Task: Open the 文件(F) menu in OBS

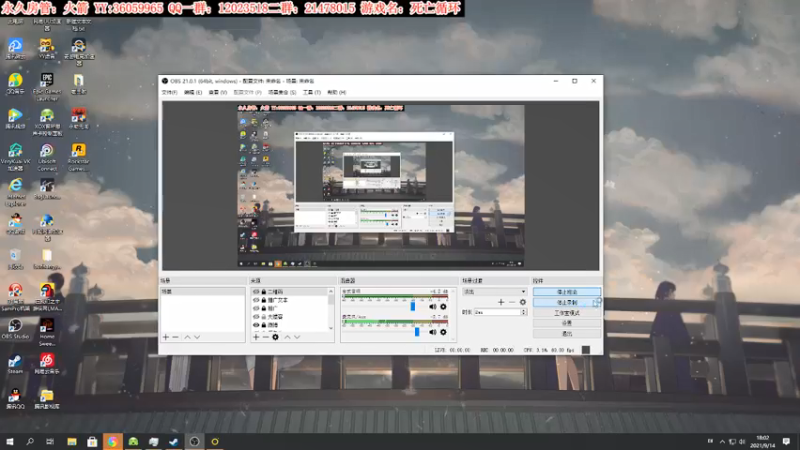Action: pos(169,92)
